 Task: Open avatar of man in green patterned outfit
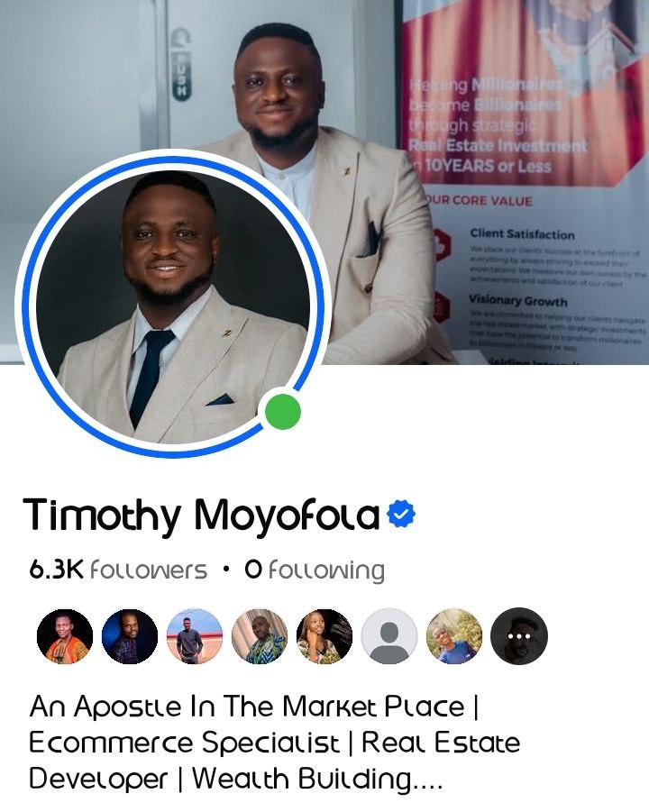(x=260, y=636)
